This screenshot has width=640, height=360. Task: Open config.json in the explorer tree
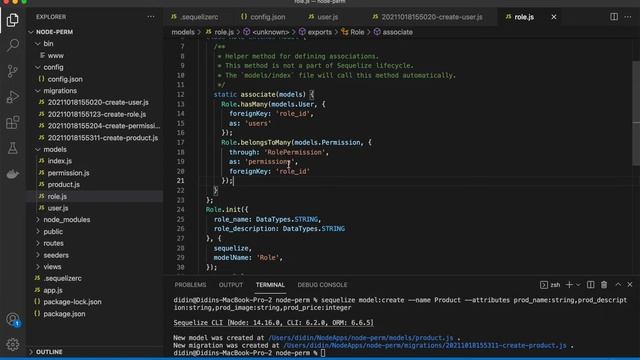(95, 79)
